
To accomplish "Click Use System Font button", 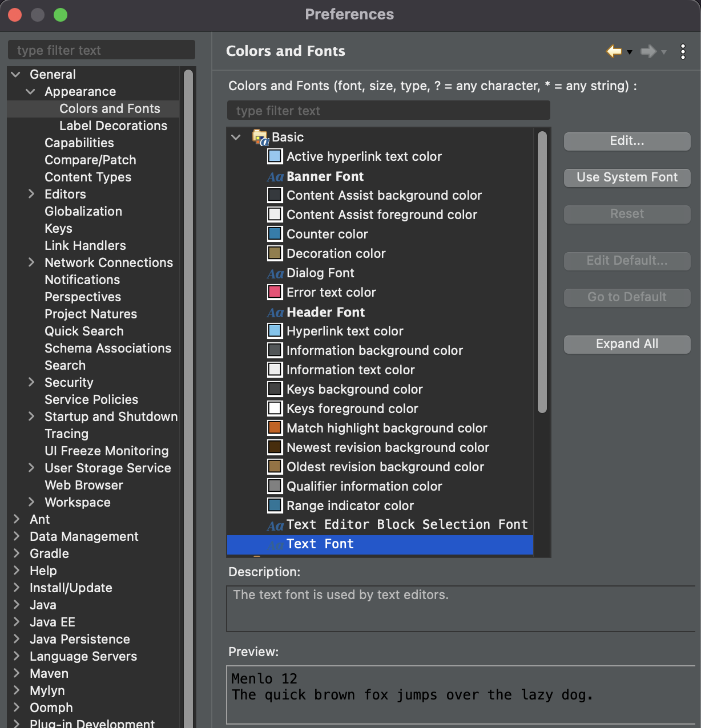I will [627, 177].
